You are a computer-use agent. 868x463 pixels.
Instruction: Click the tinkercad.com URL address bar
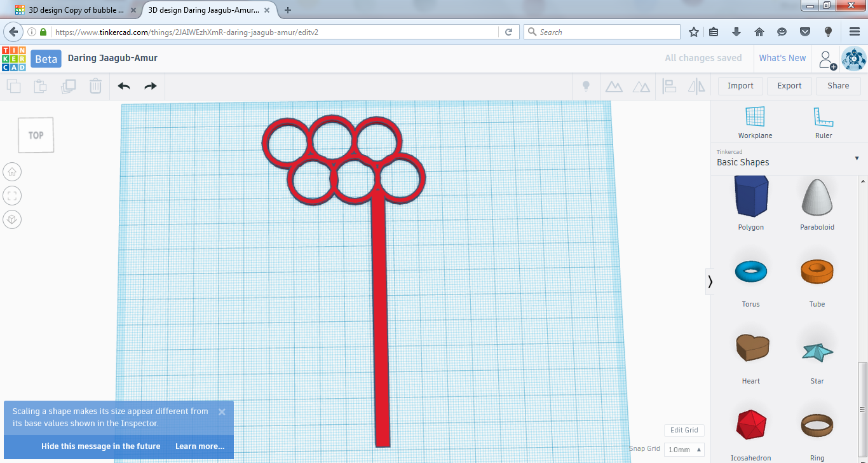(x=277, y=32)
